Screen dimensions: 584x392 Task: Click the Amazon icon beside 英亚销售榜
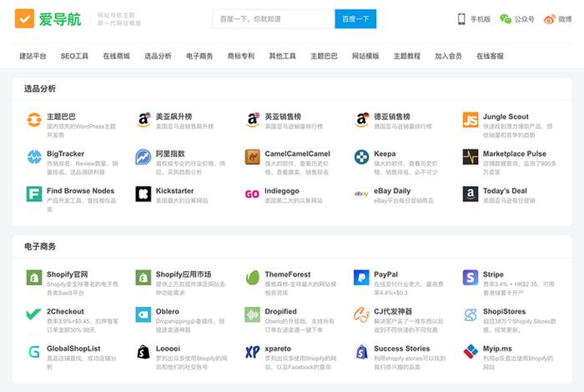pos(253,119)
